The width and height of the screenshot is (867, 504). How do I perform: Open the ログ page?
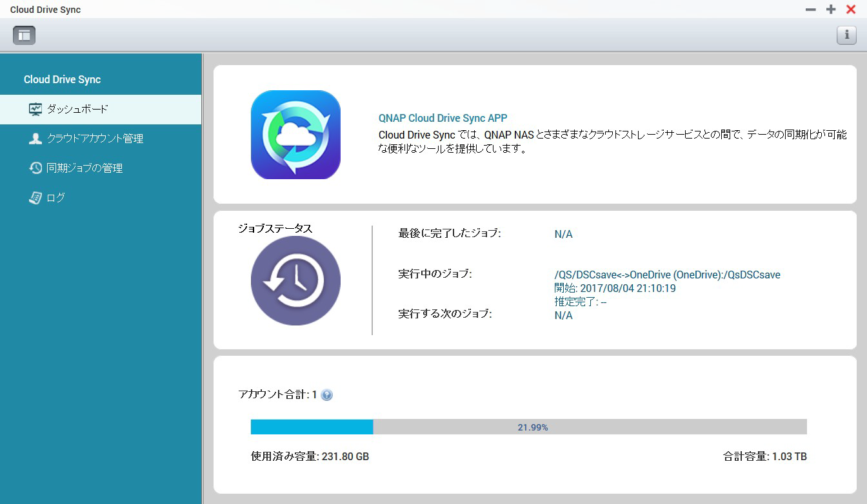[x=101, y=198]
